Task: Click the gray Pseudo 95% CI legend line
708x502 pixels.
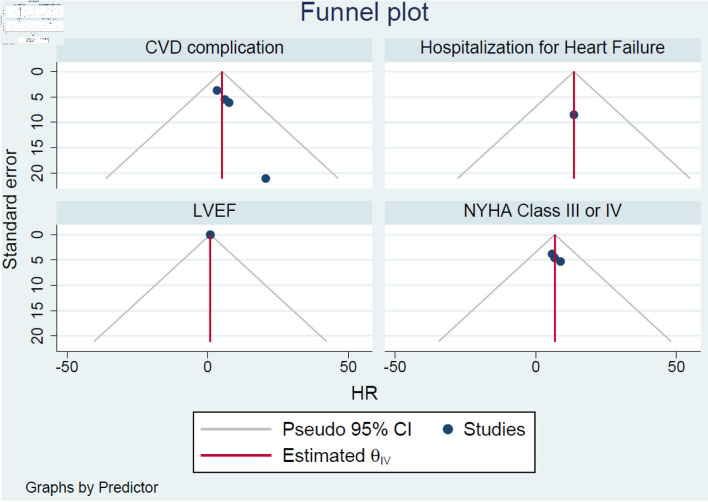Action: point(234,430)
